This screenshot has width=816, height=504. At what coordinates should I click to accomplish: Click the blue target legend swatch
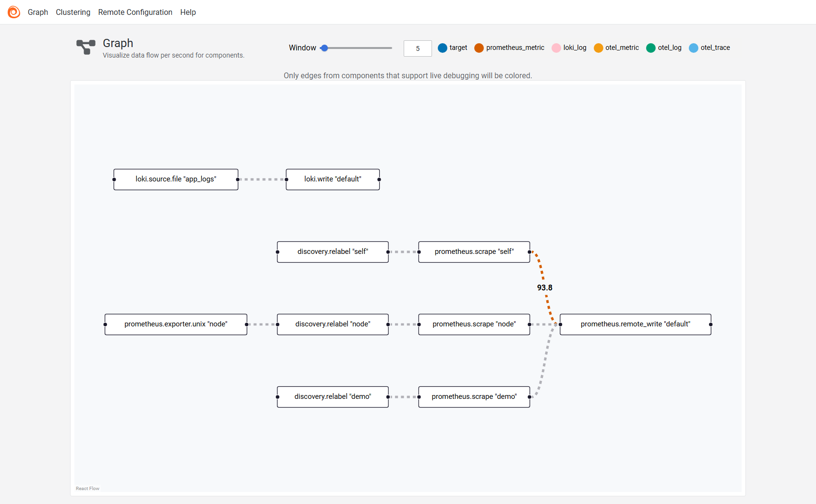(x=443, y=48)
